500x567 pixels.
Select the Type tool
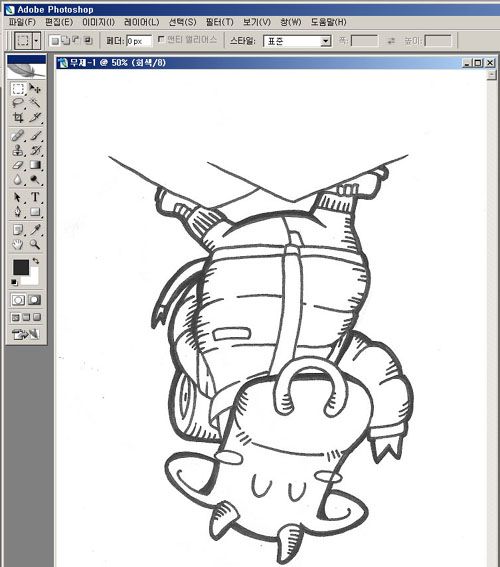tap(35, 197)
